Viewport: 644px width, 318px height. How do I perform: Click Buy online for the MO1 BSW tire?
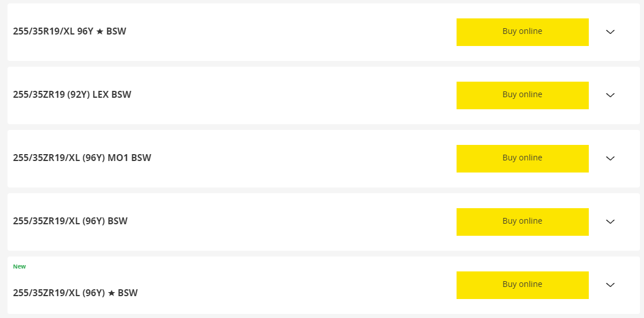click(522, 159)
